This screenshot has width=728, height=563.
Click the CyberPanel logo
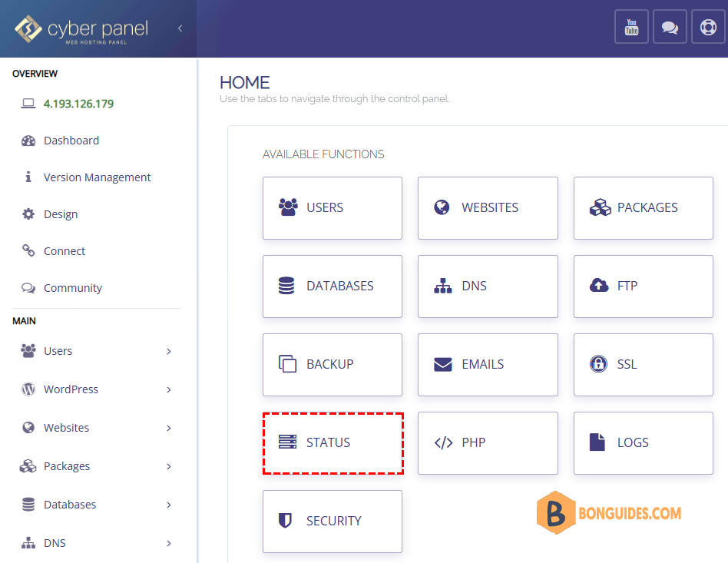(81, 28)
